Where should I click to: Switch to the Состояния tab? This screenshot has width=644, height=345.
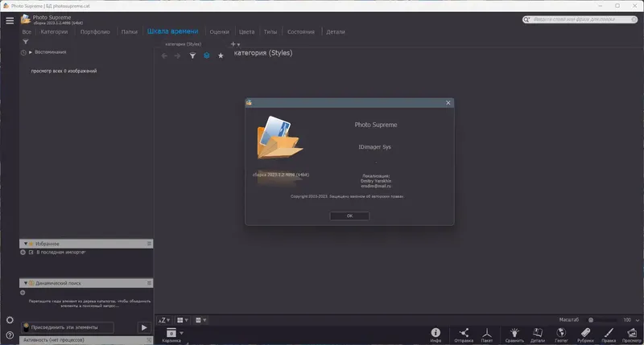(x=301, y=31)
